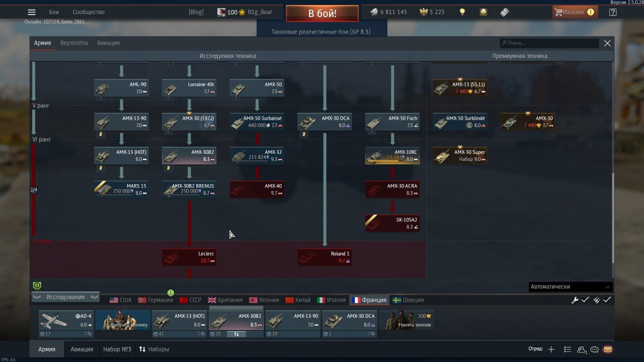Open the lightbulb hints icon
This screenshot has height=362, width=644.
click(x=462, y=12)
